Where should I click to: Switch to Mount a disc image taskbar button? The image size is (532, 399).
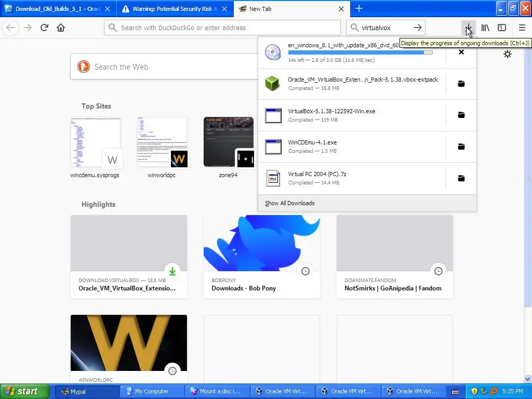(218, 391)
